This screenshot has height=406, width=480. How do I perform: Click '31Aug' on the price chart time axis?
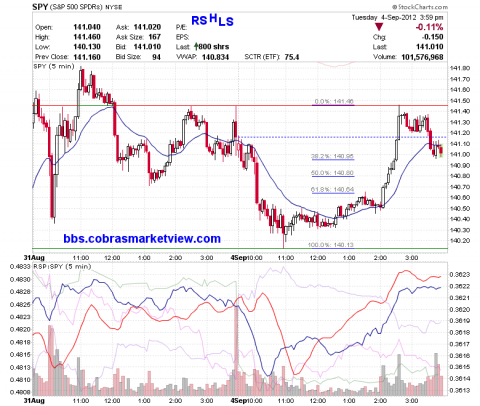[x=34, y=258]
